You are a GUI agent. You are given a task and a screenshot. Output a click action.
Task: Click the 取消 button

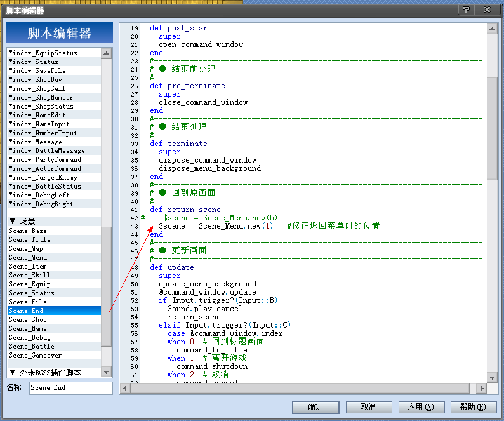(369, 407)
